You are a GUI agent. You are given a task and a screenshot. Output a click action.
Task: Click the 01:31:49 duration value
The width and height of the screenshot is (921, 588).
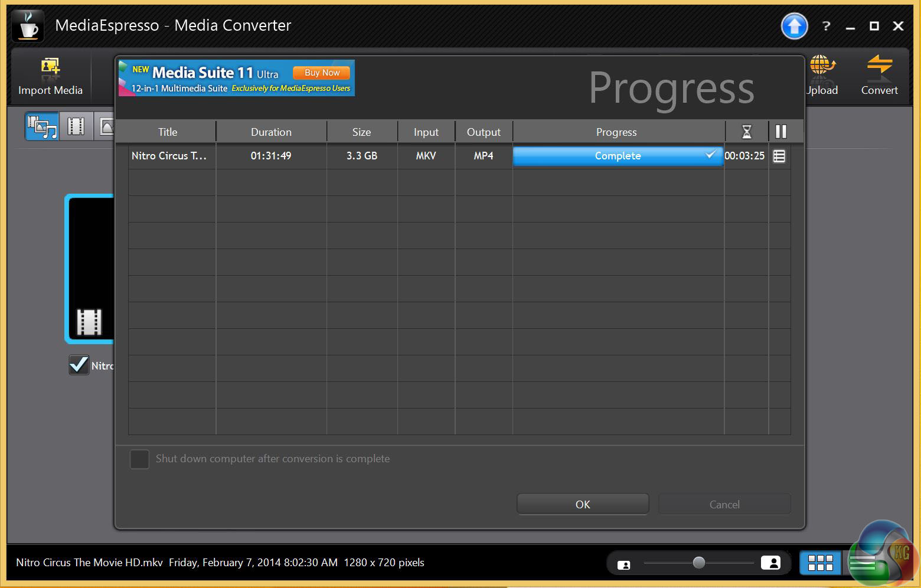point(271,156)
